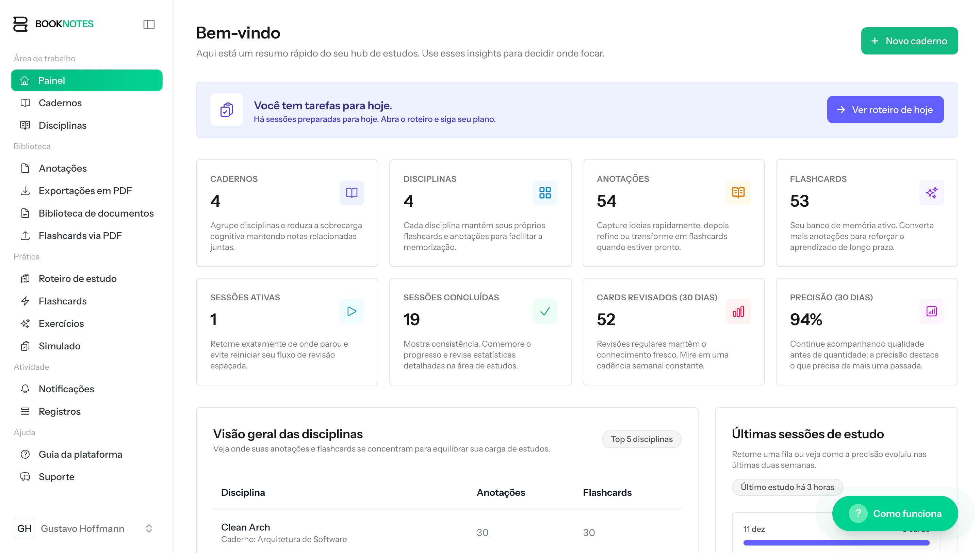Open Exercícios using the sparkles icon
This screenshot has width=980, height=553.
point(25,323)
